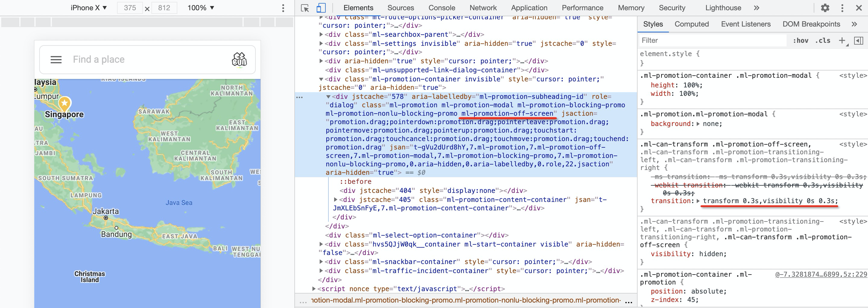Open the Maps hamburger menu
Screen dimensions: 868x308
(56, 60)
